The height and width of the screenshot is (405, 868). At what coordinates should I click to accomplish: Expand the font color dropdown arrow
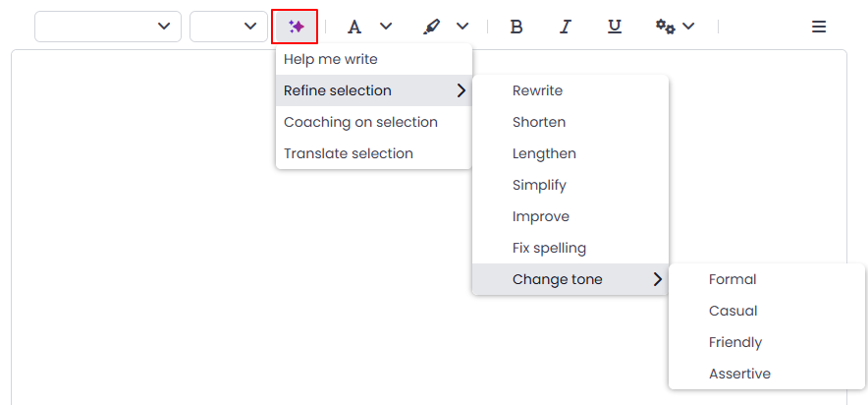click(386, 26)
